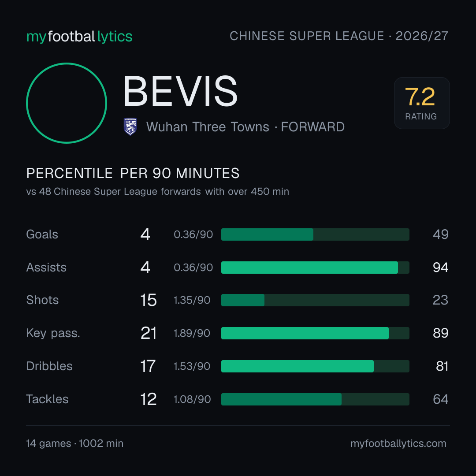Select the Percentile per 90 minutes heading
476x476 pixels.
pyautogui.click(x=133, y=173)
